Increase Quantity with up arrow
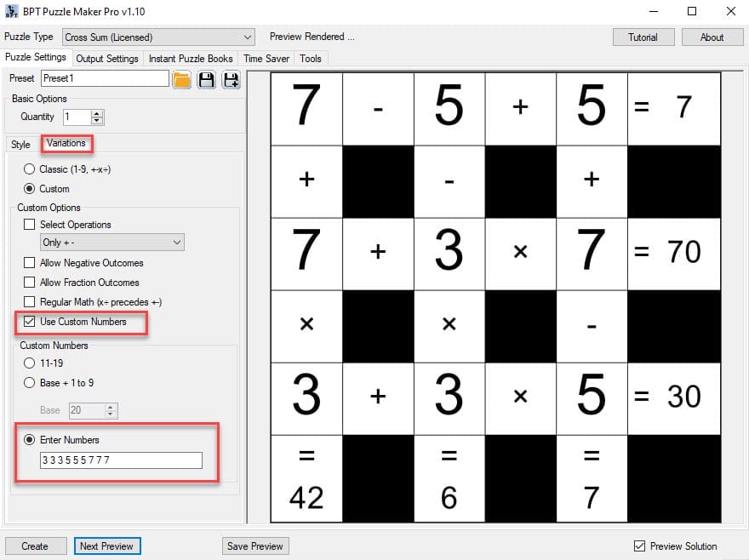The height and width of the screenshot is (560, 749). coord(97,113)
